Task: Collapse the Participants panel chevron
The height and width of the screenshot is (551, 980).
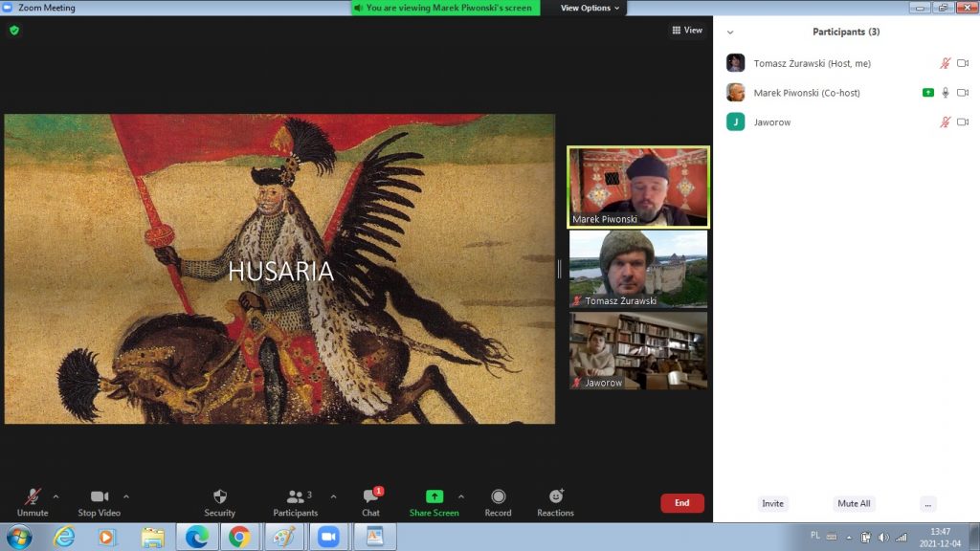Action: (x=731, y=33)
